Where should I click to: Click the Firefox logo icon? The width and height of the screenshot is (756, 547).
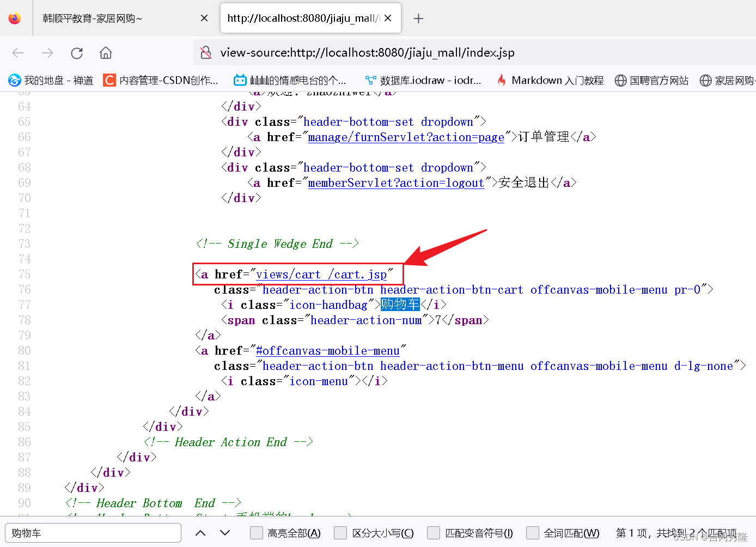(x=15, y=18)
